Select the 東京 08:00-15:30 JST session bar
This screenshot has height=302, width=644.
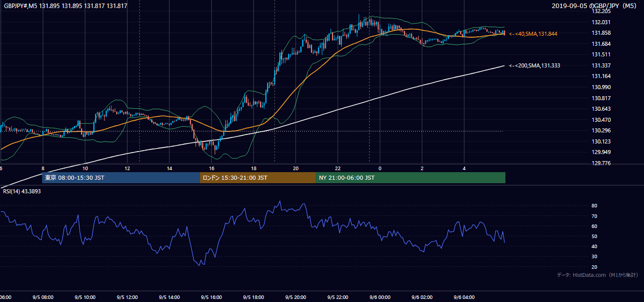(121, 178)
